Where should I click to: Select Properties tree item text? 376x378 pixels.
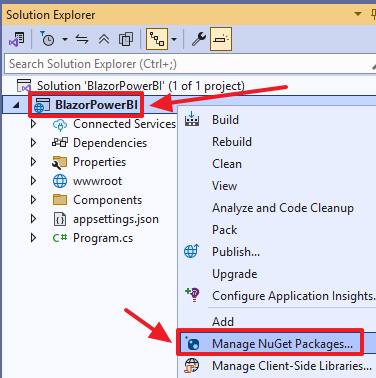point(99,162)
